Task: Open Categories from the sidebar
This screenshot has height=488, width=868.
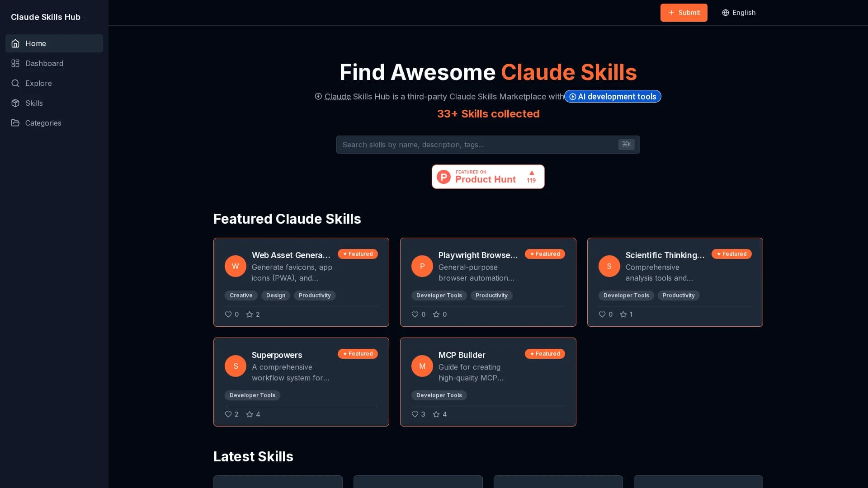Action: 54,123
